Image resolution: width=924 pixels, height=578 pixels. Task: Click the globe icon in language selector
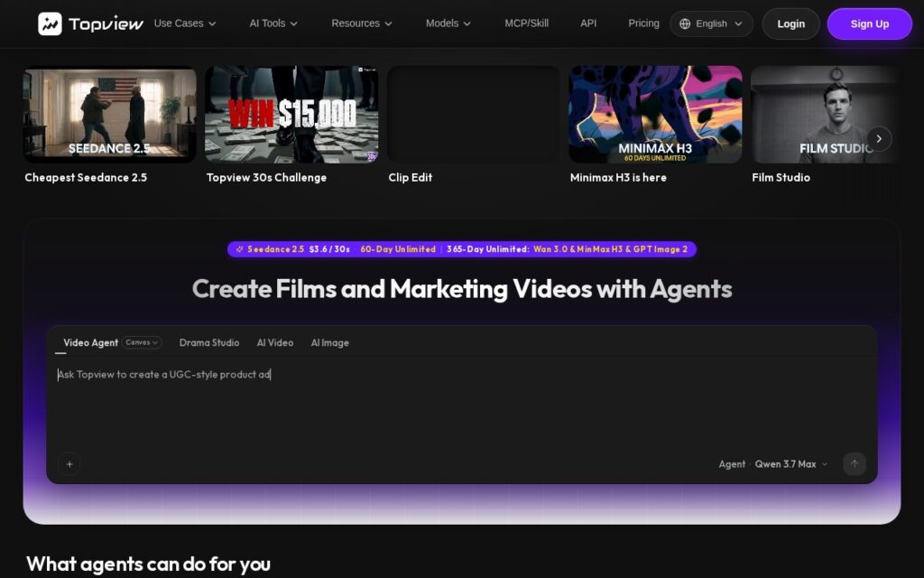pos(685,24)
